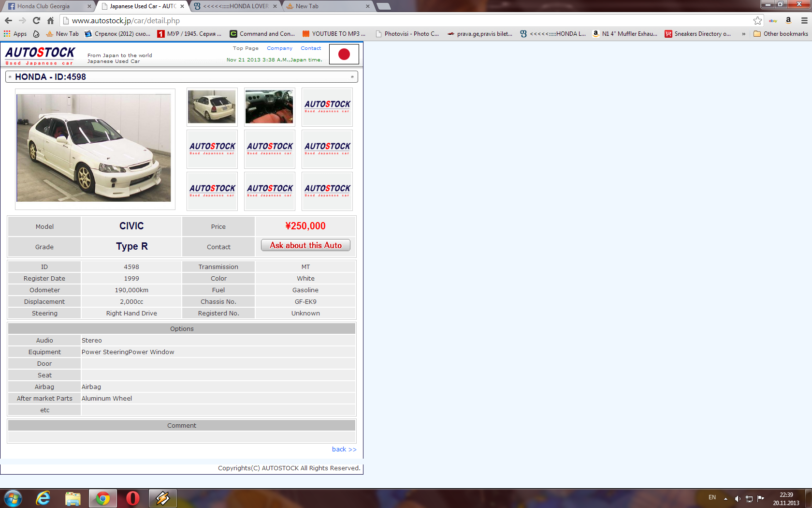Image resolution: width=812 pixels, height=508 pixels.
Task: Click the main white Civic photo
Action: (x=94, y=148)
